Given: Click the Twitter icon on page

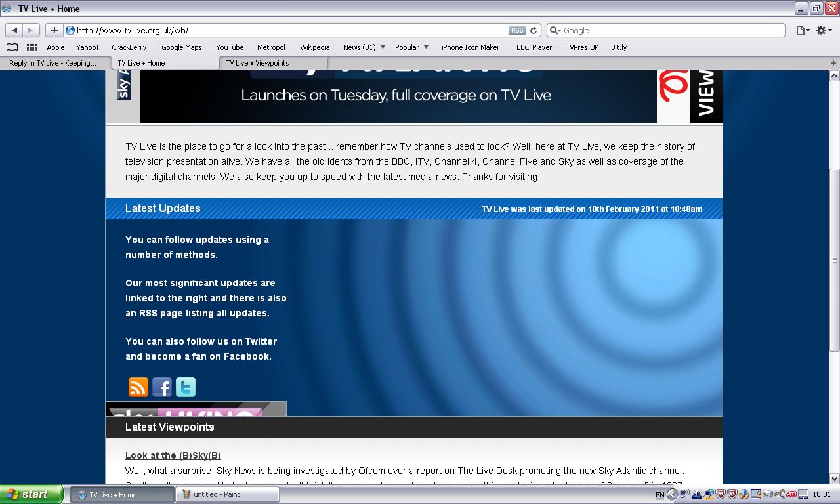Looking at the screenshot, I should [186, 387].
